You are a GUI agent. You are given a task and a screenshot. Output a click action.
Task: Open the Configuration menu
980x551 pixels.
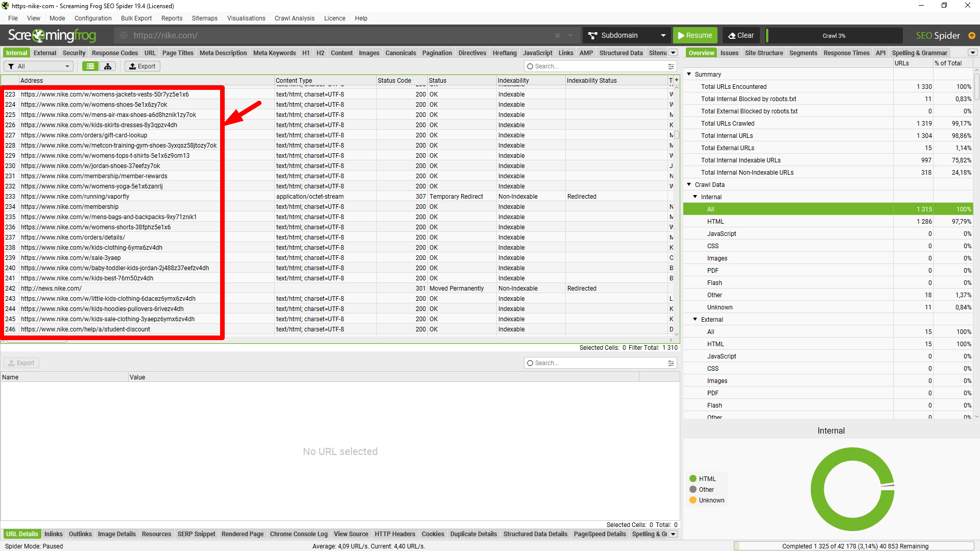(x=93, y=18)
